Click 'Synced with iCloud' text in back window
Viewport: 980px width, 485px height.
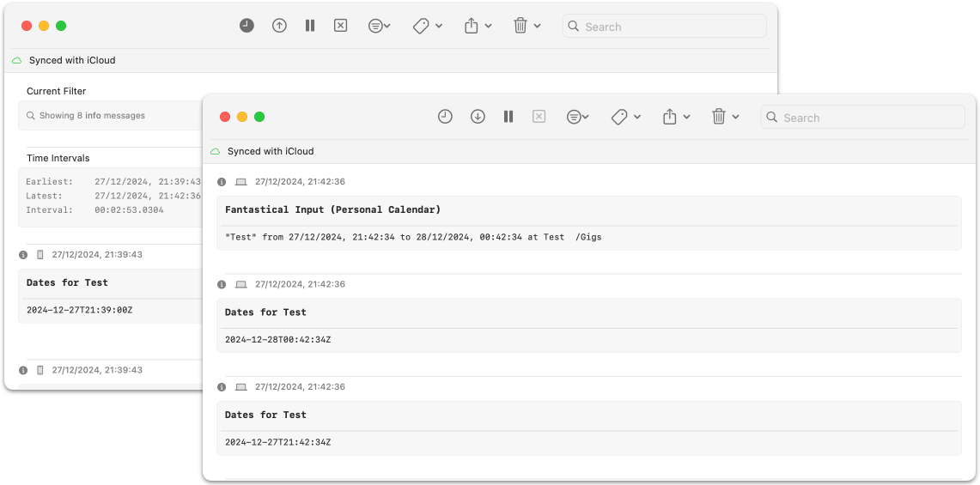tap(72, 61)
